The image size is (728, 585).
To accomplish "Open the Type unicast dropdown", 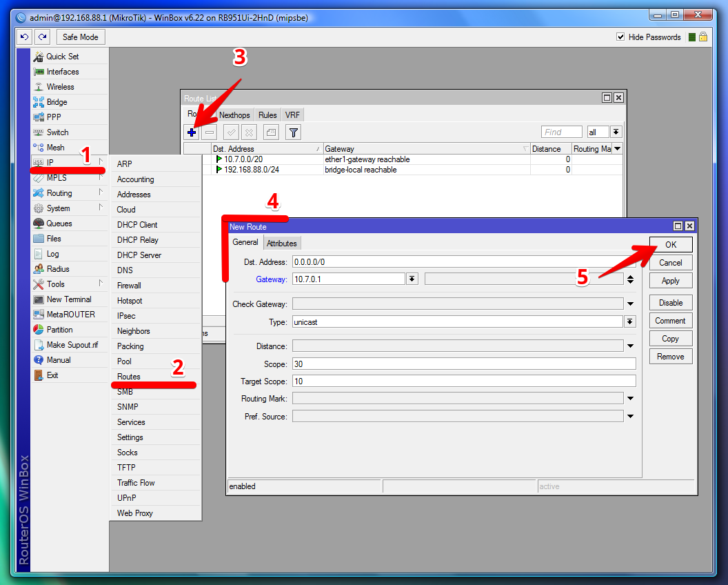I will tap(630, 321).
